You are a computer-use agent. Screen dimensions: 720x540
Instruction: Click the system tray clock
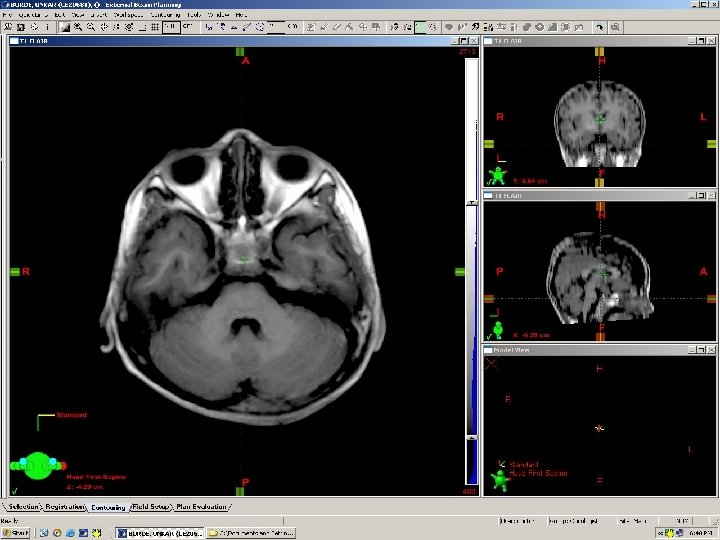coord(700,533)
